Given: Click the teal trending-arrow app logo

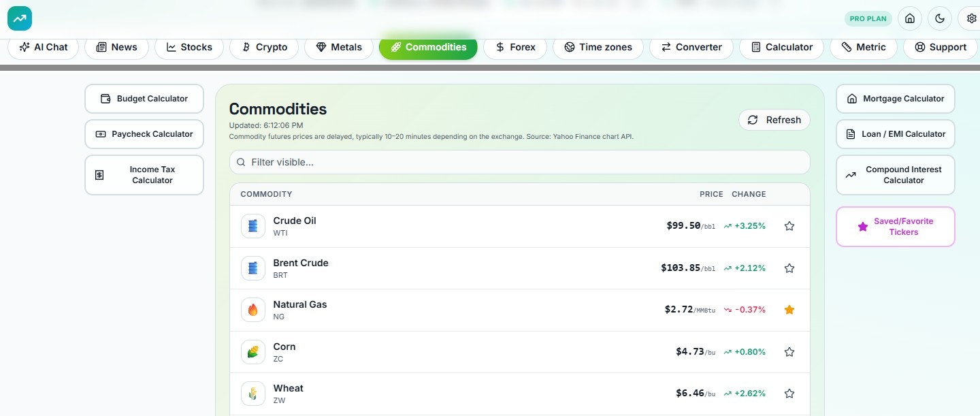Looking at the screenshot, I should tap(20, 18).
